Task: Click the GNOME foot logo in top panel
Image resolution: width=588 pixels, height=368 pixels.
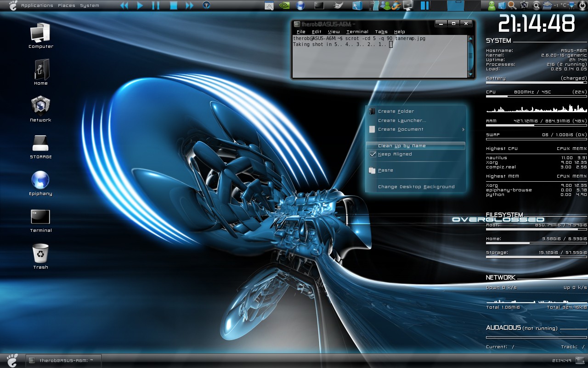Action: 12,6
